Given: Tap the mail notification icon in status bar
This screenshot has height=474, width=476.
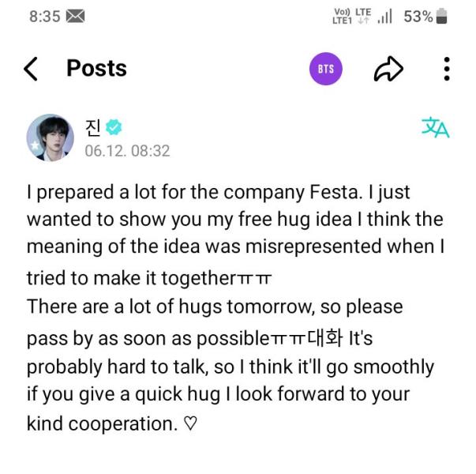Looking at the screenshot, I should coord(75,17).
